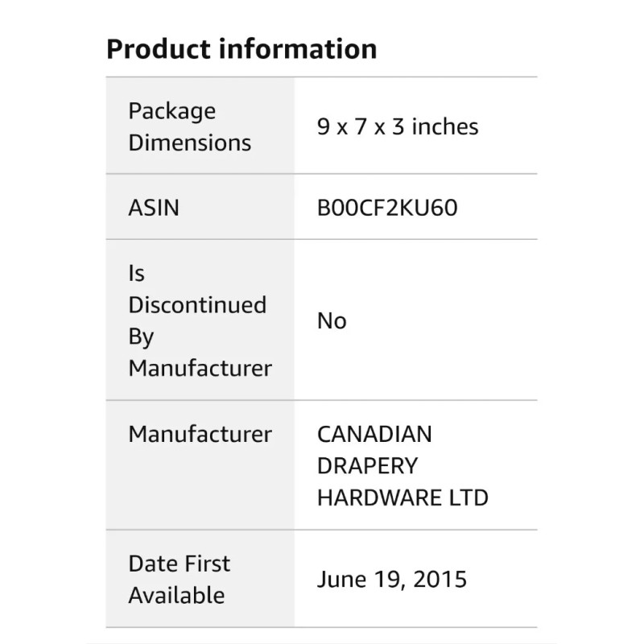Screen dimensions: 644x644
Task: Click the standalone Manufacturer row label
Action: click(200, 434)
